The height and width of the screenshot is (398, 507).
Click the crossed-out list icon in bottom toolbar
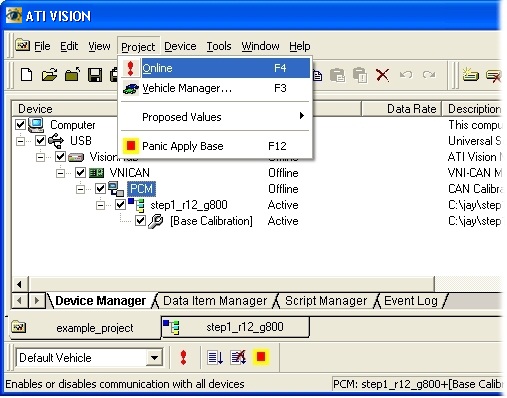[x=238, y=357]
